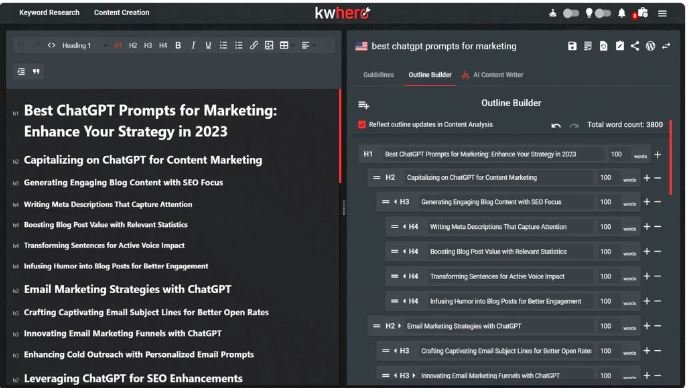Click the left arrow beside H3 on the Generating Engaging Blog Content row
The height and width of the screenshot is (388, 688).
click(x=395, y=202)
